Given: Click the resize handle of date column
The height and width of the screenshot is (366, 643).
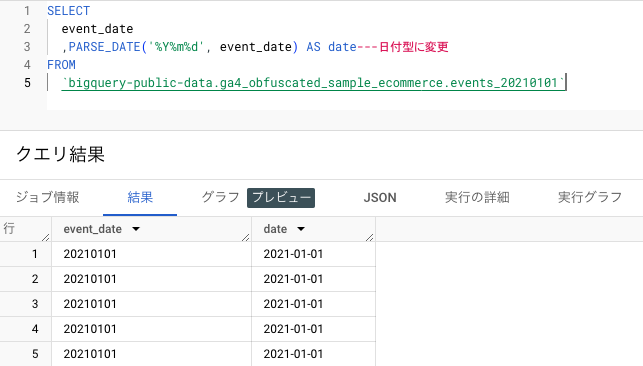Looking at the screenshot, I should (369, 237).
